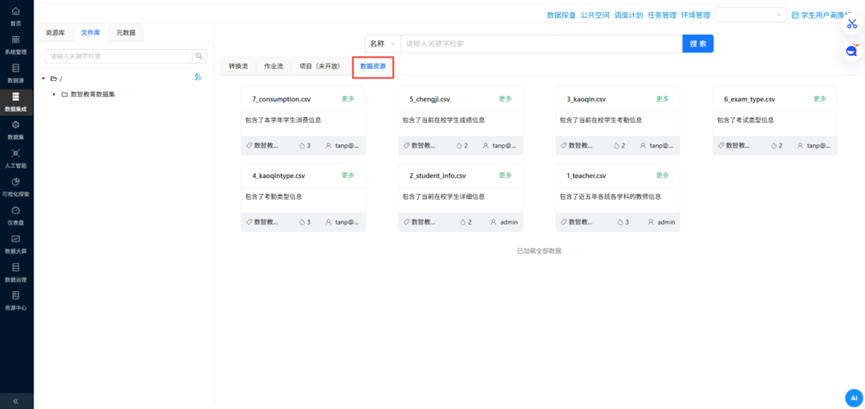Click the tag icon on 6_exam_type.csv card
865x409 pixels.
tap(720, 146)
